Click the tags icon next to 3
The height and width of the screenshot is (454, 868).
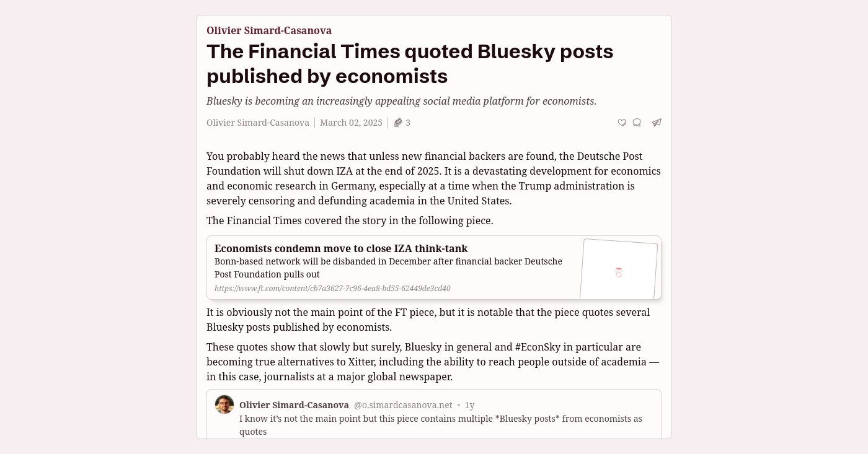[x=398, y=123]
